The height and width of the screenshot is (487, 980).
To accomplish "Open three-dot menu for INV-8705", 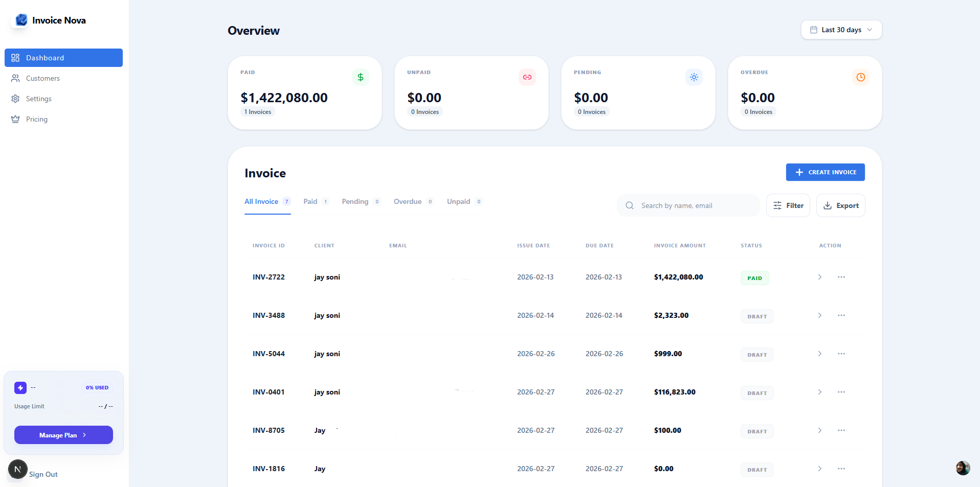I will pos(841,430).
